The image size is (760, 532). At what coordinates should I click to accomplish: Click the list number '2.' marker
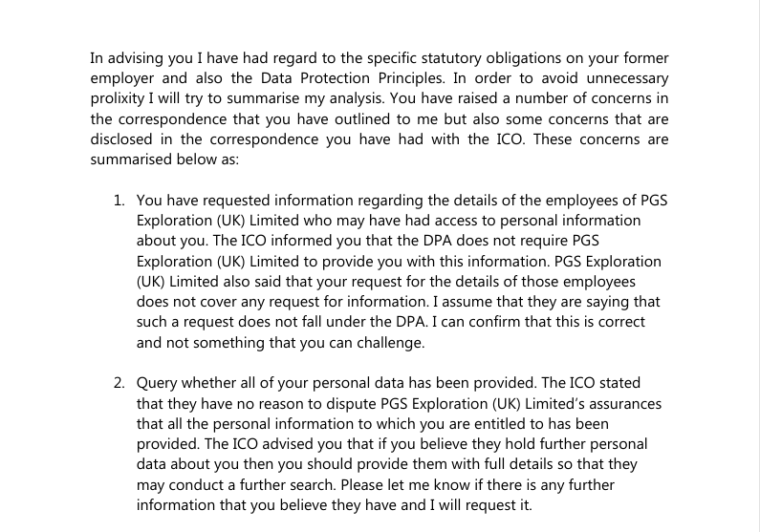pos(119,383)
